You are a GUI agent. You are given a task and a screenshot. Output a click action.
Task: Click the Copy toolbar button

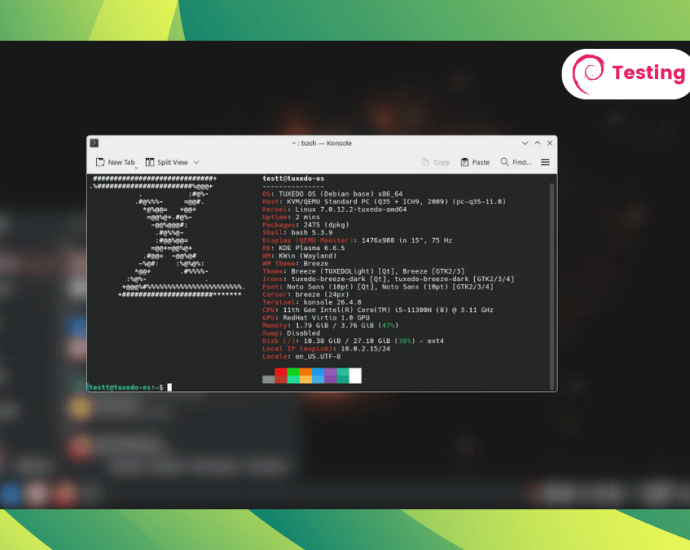click(435, 162)
